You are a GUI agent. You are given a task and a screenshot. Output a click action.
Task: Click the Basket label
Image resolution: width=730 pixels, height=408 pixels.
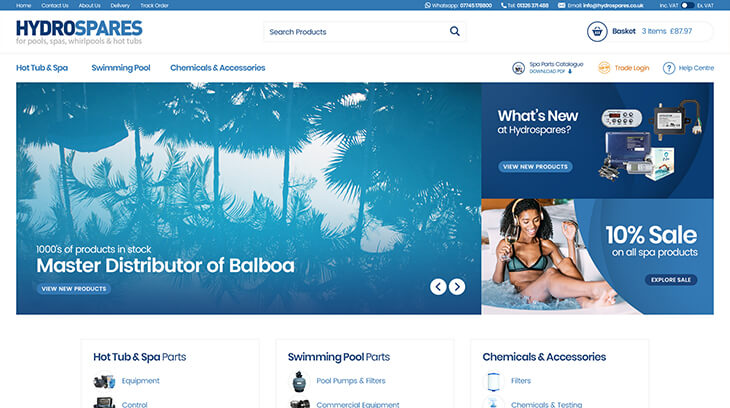point(624,31)
